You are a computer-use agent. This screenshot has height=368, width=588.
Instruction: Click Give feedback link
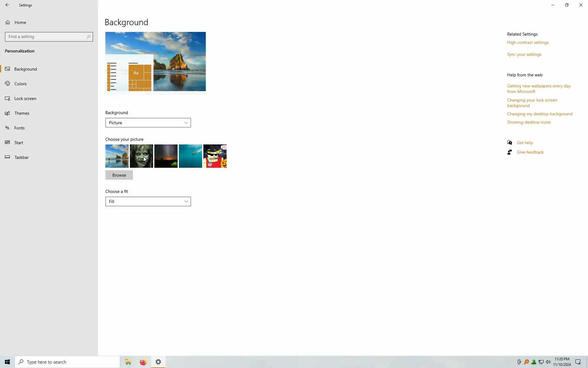point(530,152)
